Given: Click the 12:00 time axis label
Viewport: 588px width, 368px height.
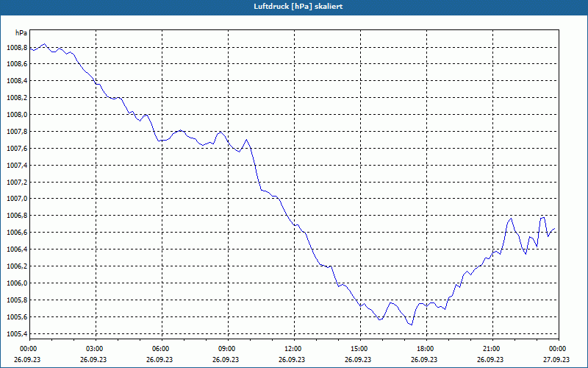Looking at the screenshot, I should (292, 349).
